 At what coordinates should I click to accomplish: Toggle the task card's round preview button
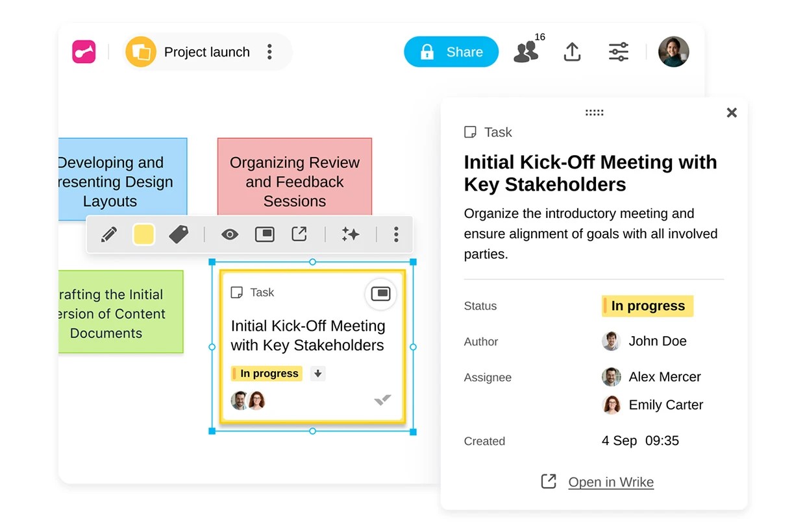coord(380,294)
